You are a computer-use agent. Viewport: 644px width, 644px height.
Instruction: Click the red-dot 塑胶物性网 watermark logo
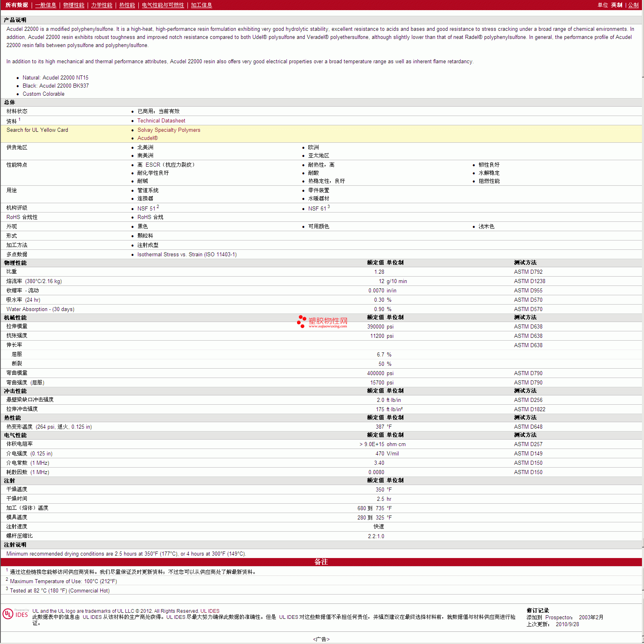pos(322,322)
